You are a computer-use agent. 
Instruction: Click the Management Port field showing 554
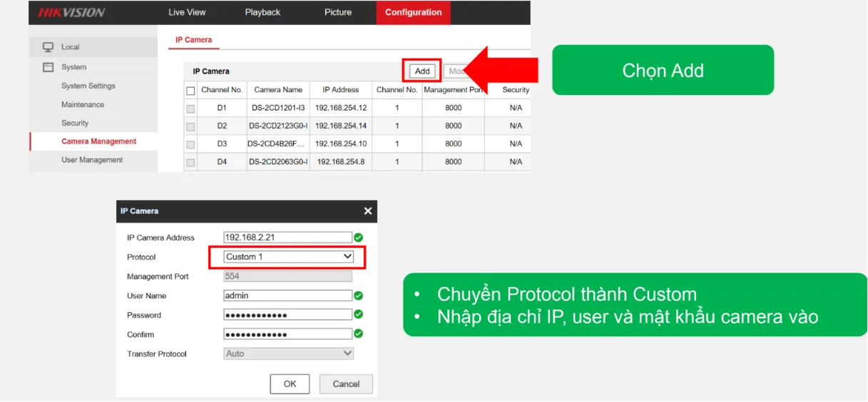288,276
